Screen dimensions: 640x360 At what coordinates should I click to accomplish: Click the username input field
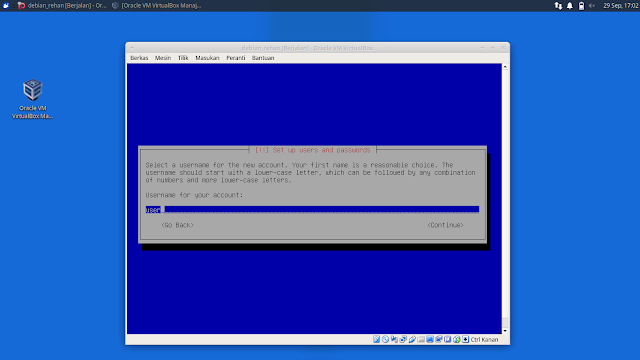coord(312,210)
